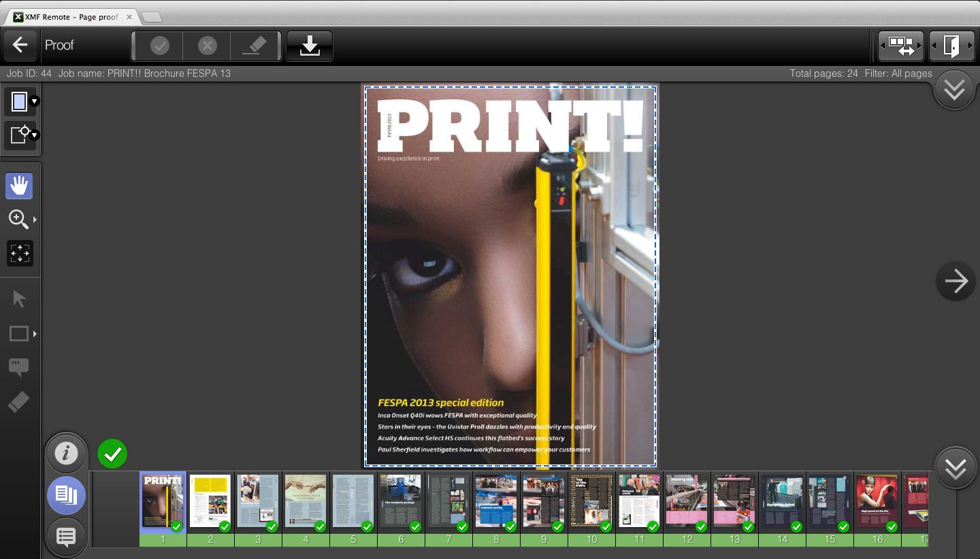This screenshot has height=559, width=980.
Task: Open the info panel button
Action: (x=66, y=454)
